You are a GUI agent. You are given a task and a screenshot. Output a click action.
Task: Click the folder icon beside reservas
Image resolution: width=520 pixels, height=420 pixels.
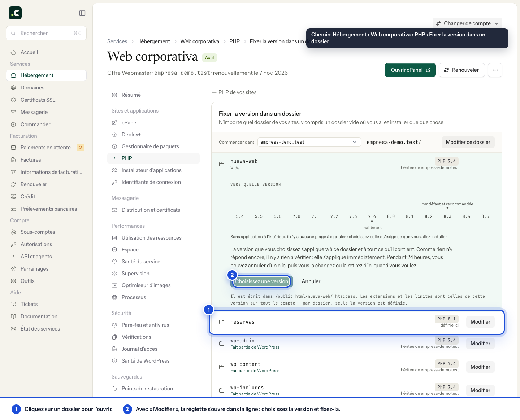click(222, 322)
